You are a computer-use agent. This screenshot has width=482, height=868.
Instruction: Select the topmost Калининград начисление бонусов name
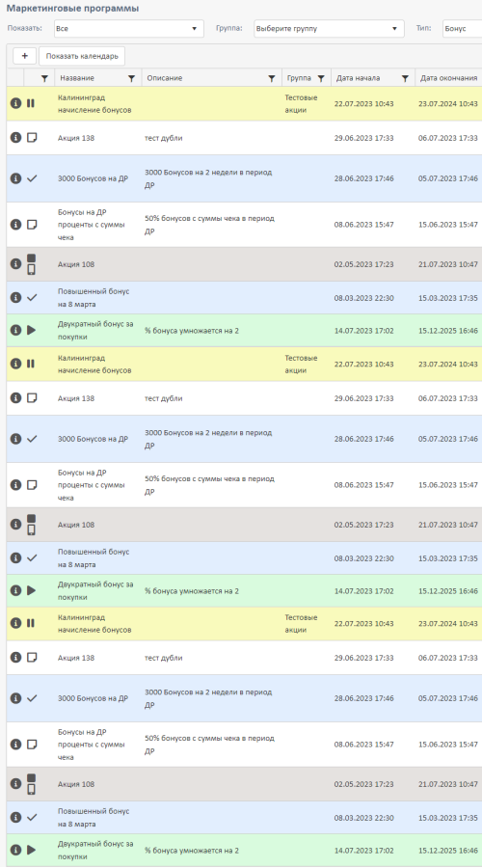click(x=94, y=103)
